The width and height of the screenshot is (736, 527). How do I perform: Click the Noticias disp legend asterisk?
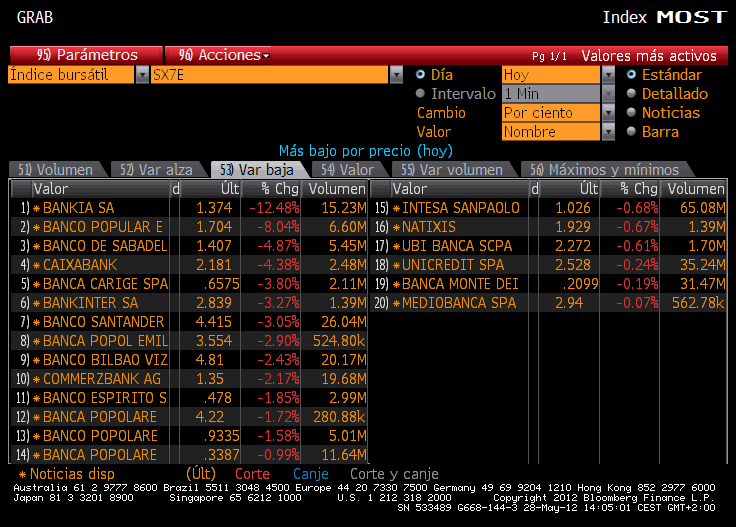(22, 474)
